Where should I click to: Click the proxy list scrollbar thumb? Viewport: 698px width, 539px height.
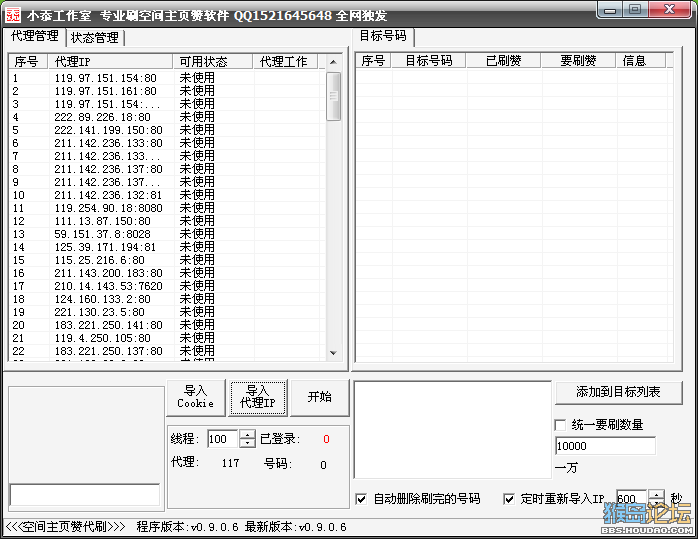pyautogui.click(x=333, y=96)
